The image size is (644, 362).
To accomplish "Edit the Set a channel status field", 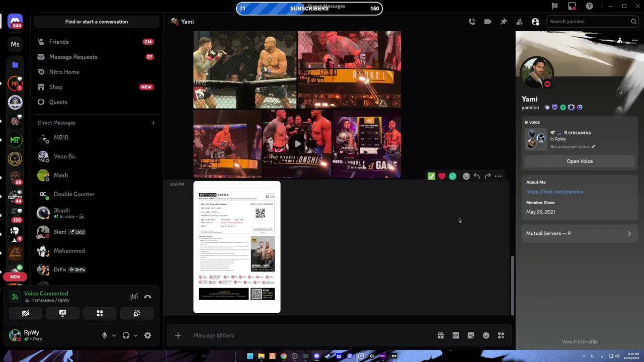I will (573, 147).
